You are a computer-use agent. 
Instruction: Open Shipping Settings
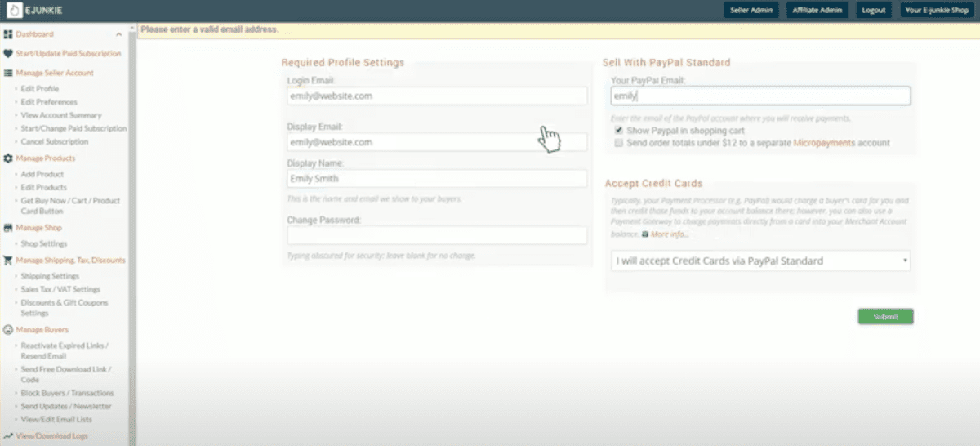click(50, 276)
